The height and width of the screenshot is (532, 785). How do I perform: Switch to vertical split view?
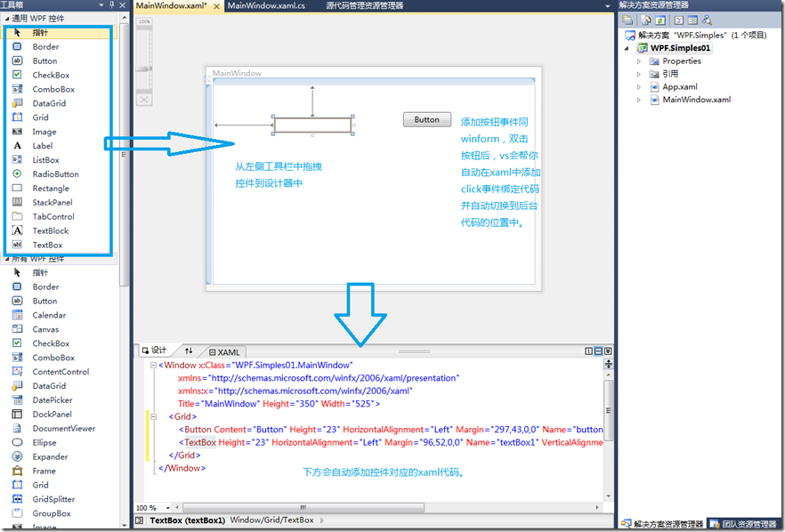589,351
